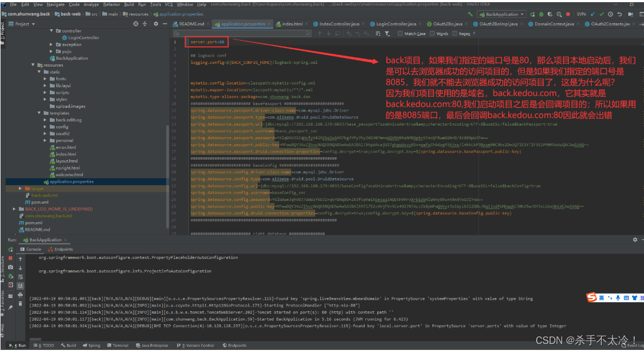
Task: Open the BackApplication run configuration dropdown
Action: click(x=502, y=14)
